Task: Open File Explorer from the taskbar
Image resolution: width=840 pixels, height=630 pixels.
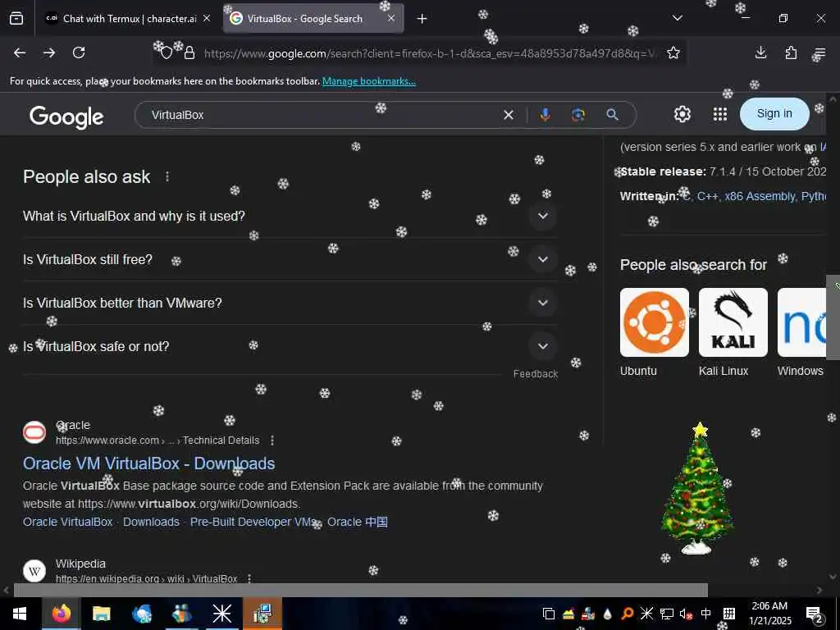Action: click(x=101, y=614)
